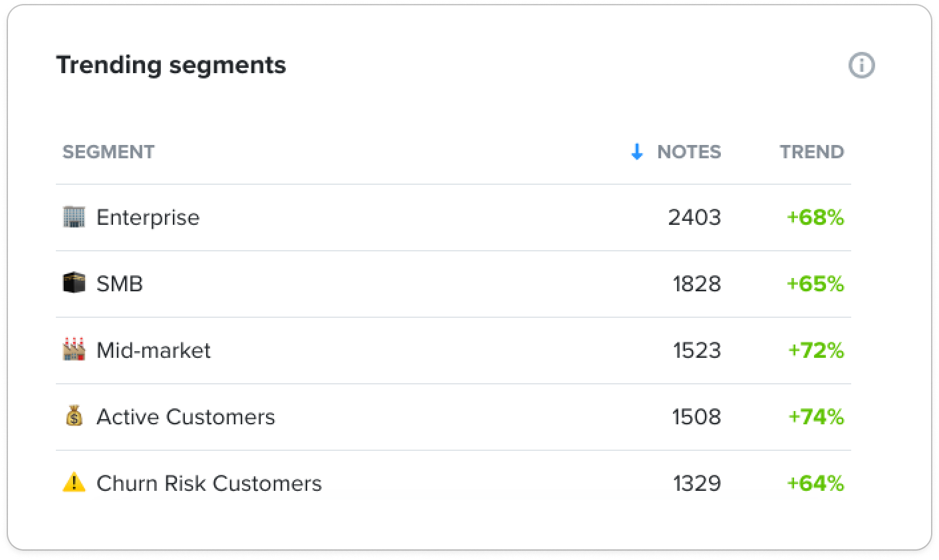The height and width of the screenshot is (560, 939).
Task: Click the Enterprise building icon
Action: tap(74, 217)
